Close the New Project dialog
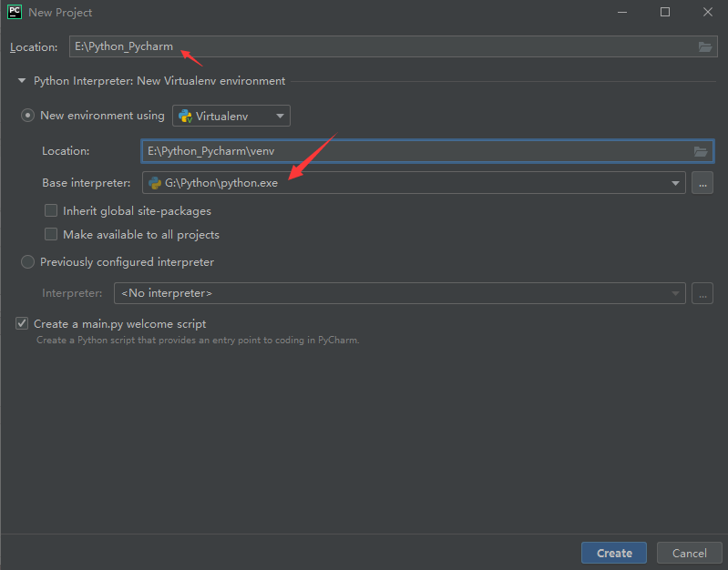Screen dimensions: 728x570 click(708, 12)
